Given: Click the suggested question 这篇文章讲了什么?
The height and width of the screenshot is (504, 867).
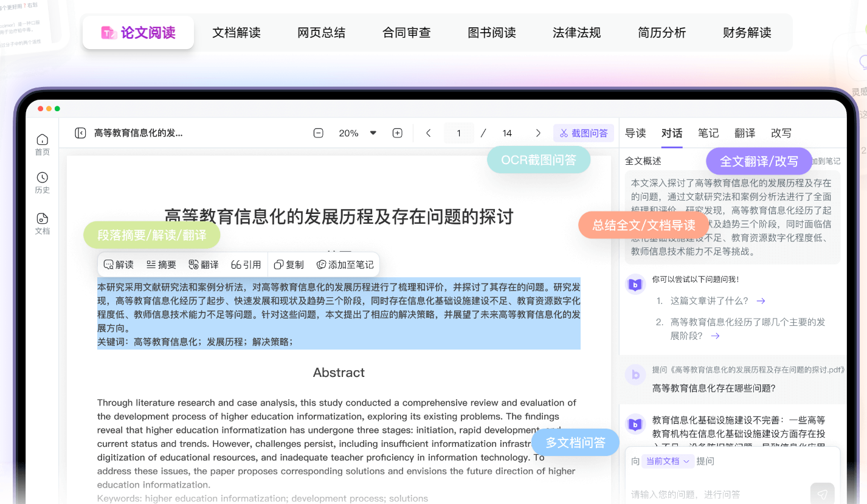Looking at the screenshot, I should [710, 301].
